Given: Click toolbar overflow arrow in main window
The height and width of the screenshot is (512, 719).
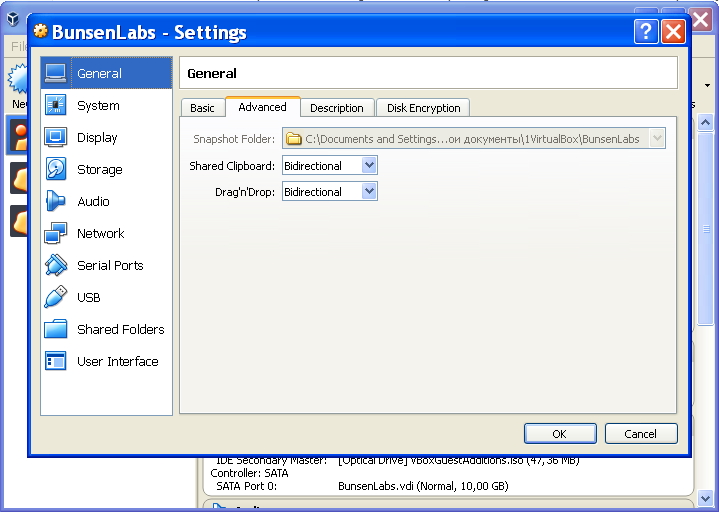Looking at the screenshot, I should (x=707, y=86).
